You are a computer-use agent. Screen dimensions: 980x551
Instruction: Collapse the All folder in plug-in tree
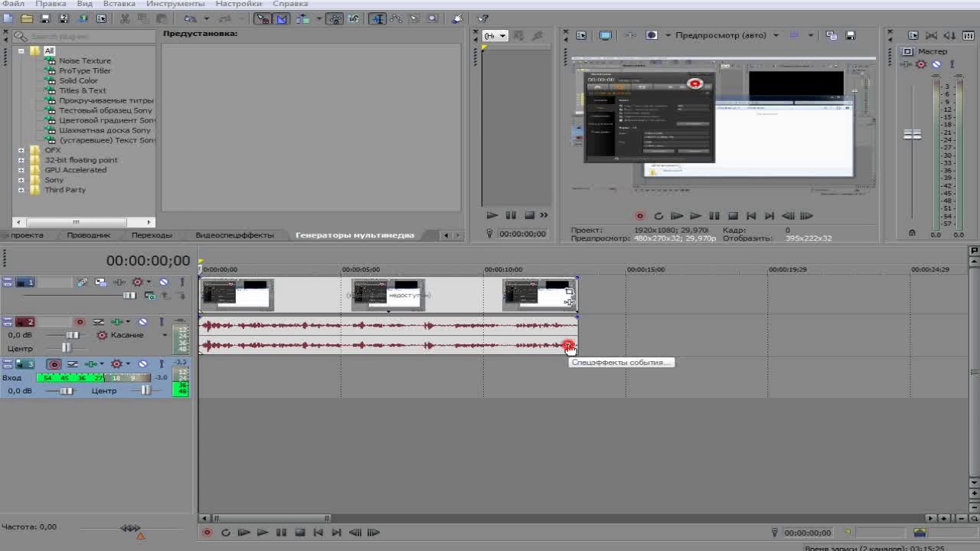pyautogui.click(x=21, y=51)
